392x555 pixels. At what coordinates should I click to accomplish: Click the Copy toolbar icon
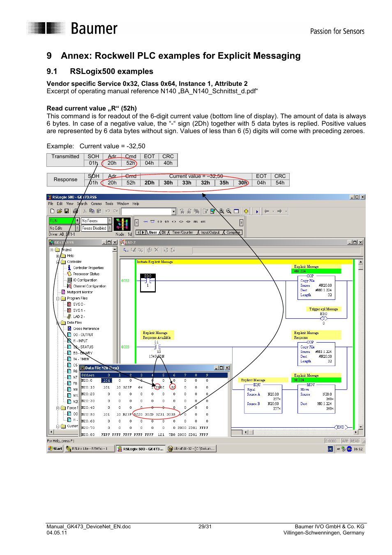(92, 211)
